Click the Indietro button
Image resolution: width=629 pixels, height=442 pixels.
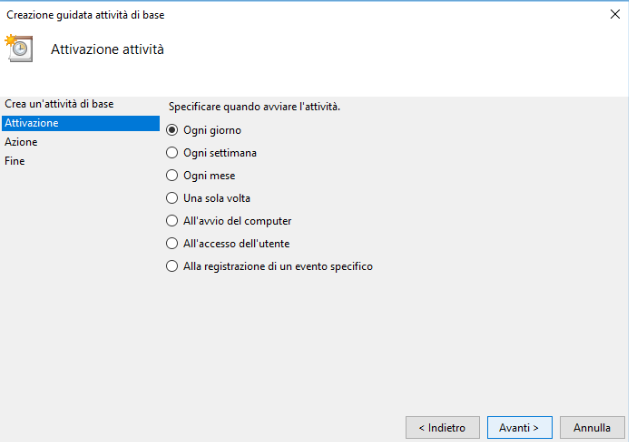click(x=442, y=428)
